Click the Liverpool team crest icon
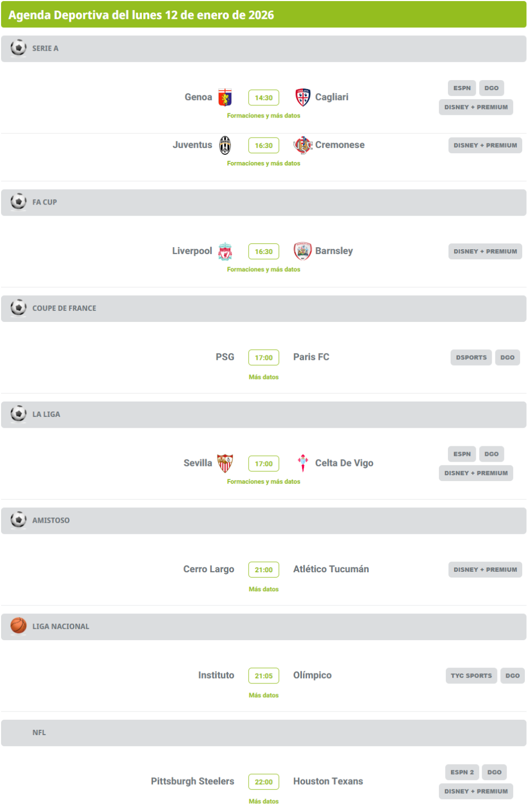Image resolution: width=527 pixels, height=812 pixels. (225, 251)
